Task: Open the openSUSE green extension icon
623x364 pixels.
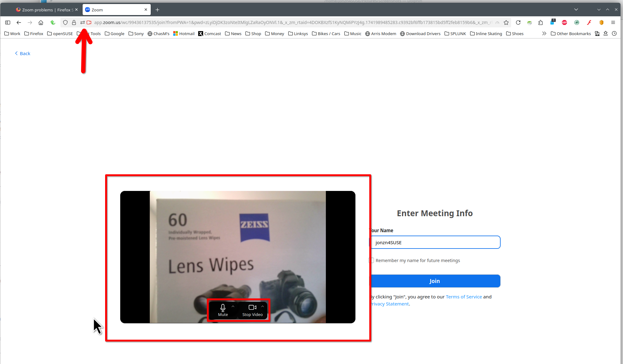Action: [x=530, y=22]
